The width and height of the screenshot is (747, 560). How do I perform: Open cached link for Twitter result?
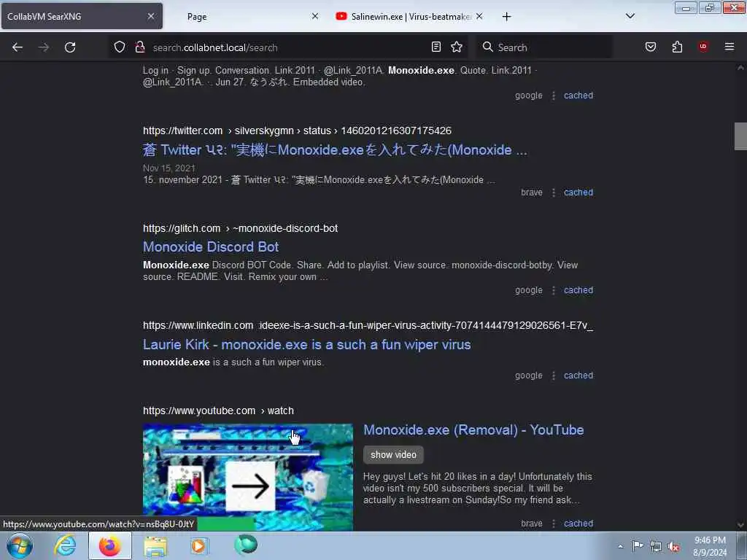click(x=578, y=192)
